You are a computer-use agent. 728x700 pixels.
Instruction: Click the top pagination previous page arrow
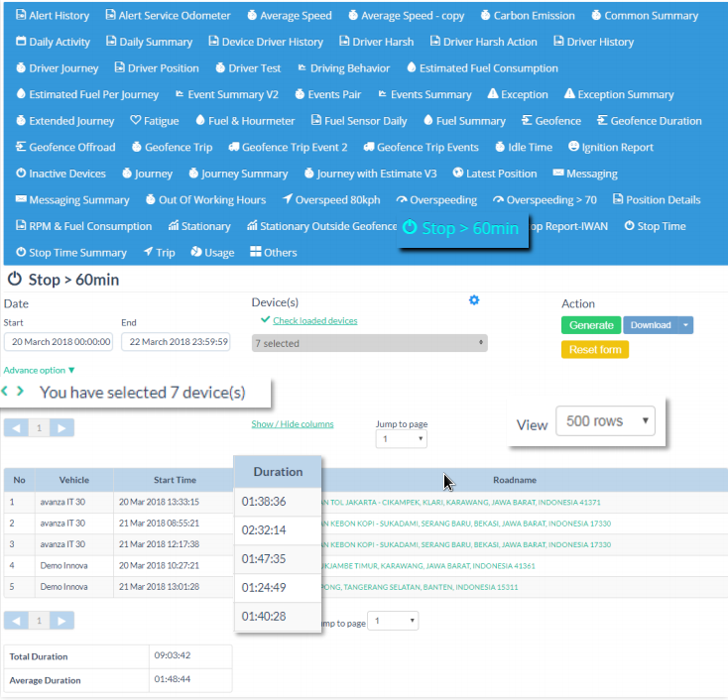coord(16,427)
